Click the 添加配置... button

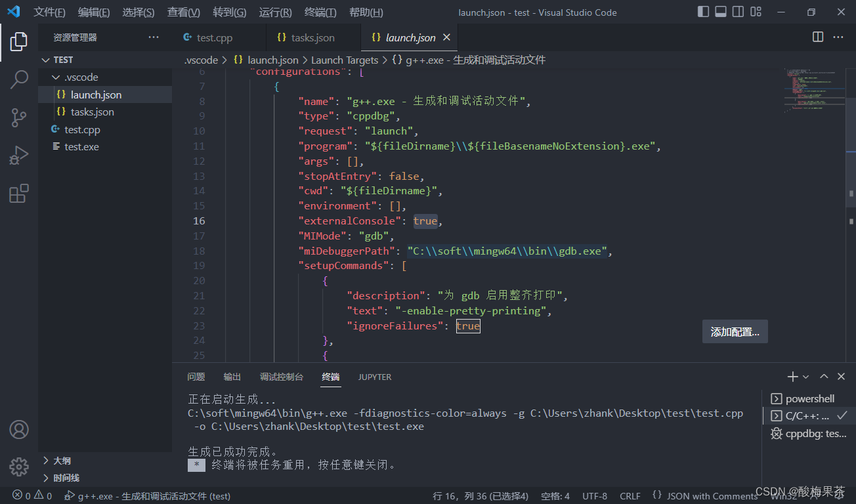click(735, 332)
